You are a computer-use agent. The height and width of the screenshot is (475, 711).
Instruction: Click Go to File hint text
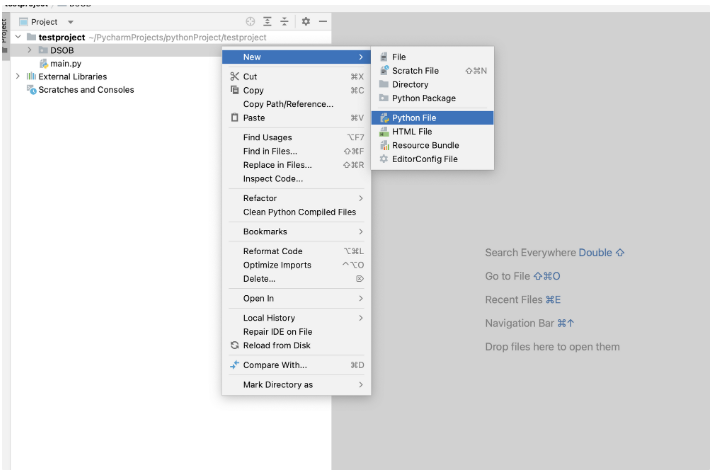click(523, 276)
